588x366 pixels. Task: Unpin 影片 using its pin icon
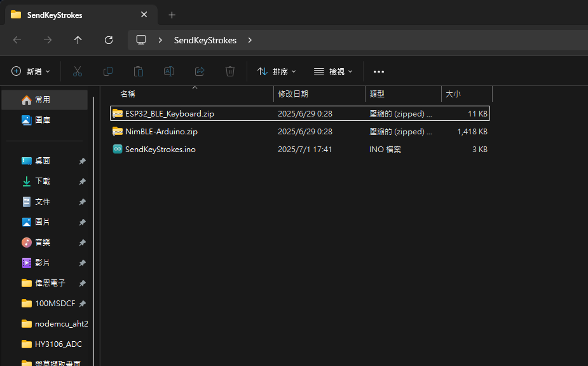tap(82, 263)
